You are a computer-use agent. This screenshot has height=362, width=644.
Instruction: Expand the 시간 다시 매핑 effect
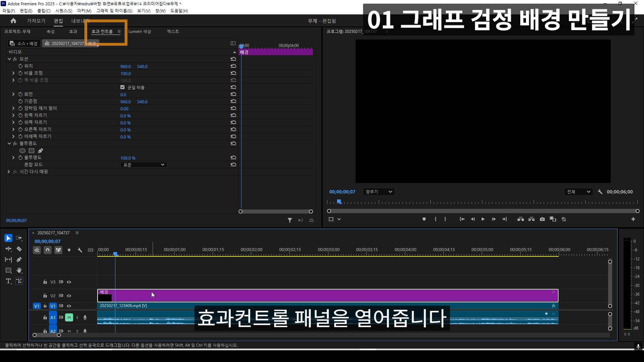coord(9,172)
